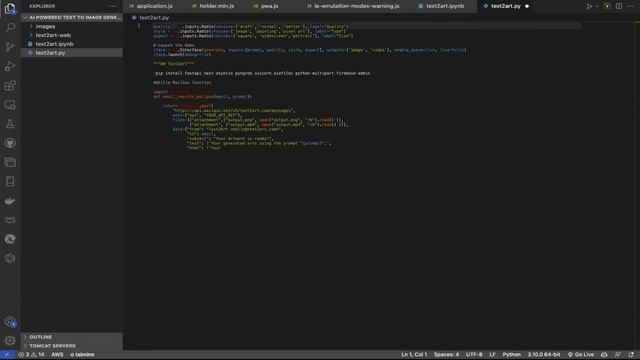Click the Copilot status icon in status bar
The height and width of the screenshot is (360, 640).
[x=604, y=355]
